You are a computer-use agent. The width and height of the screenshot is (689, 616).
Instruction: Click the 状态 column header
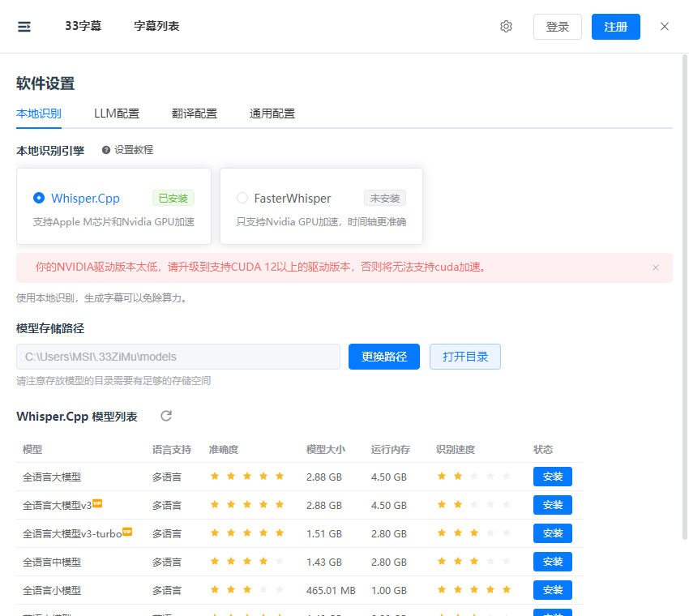pyautogui.click(x=543, y=450)
